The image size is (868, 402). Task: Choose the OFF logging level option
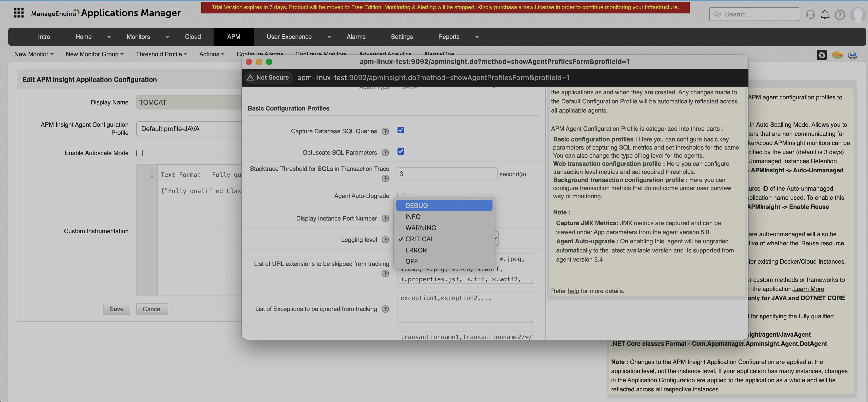(411, 261)
